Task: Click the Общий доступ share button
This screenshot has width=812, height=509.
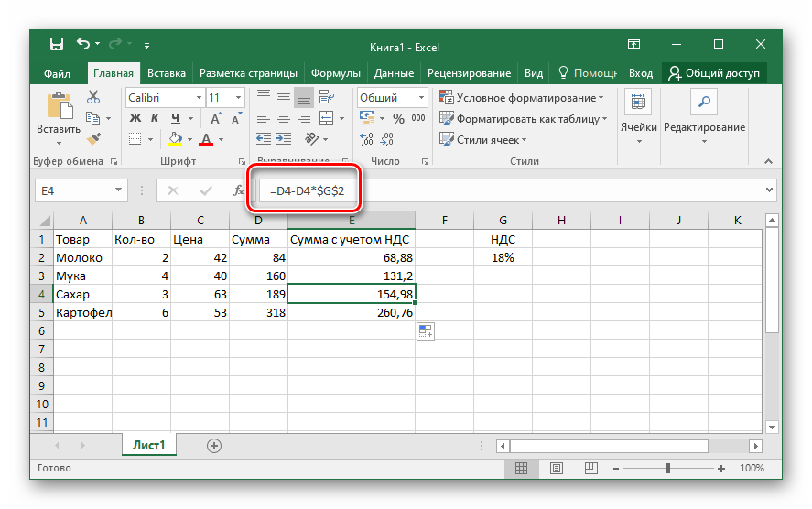Action: (x=715, y=73)
